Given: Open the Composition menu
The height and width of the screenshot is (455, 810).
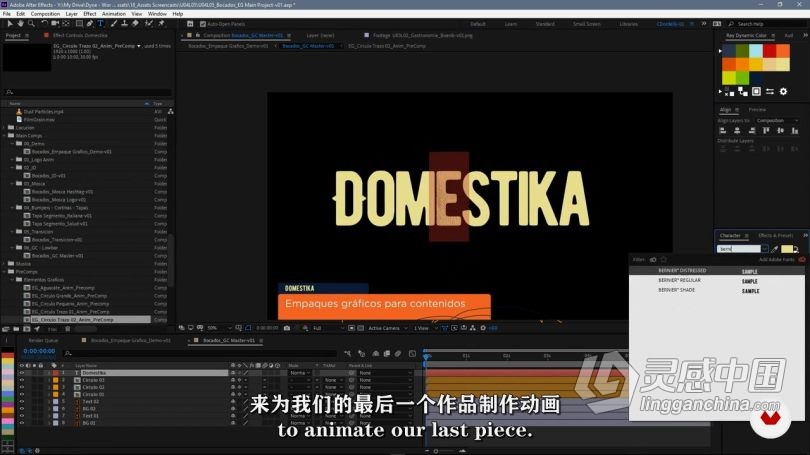Looking at the screenshot, I should [45, 14].
